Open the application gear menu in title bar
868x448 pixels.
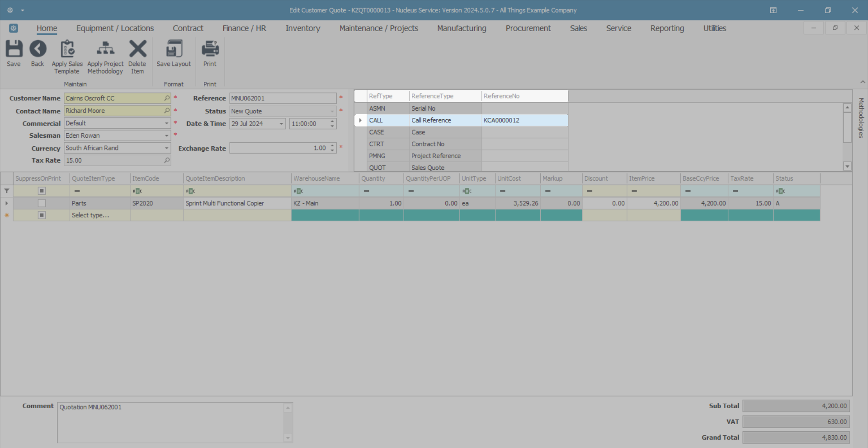(x=10, y=10)
